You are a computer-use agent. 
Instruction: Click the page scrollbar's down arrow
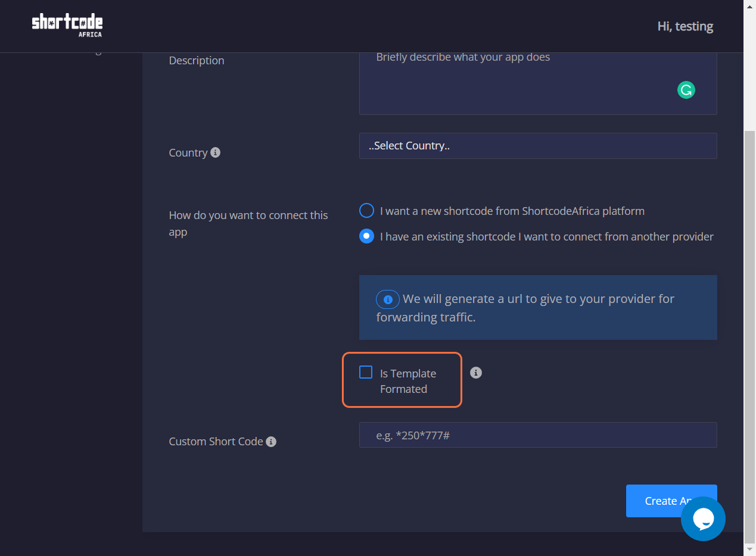(x=750, y=549)
